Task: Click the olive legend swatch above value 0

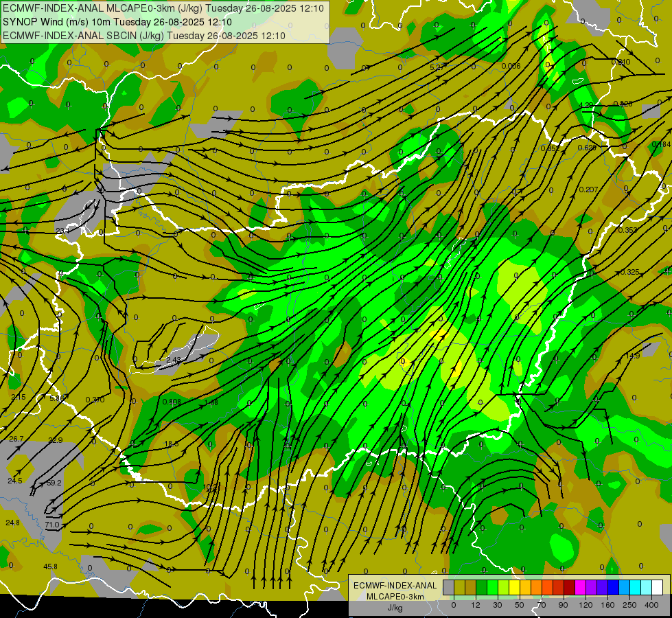Action: click(459, 587)
